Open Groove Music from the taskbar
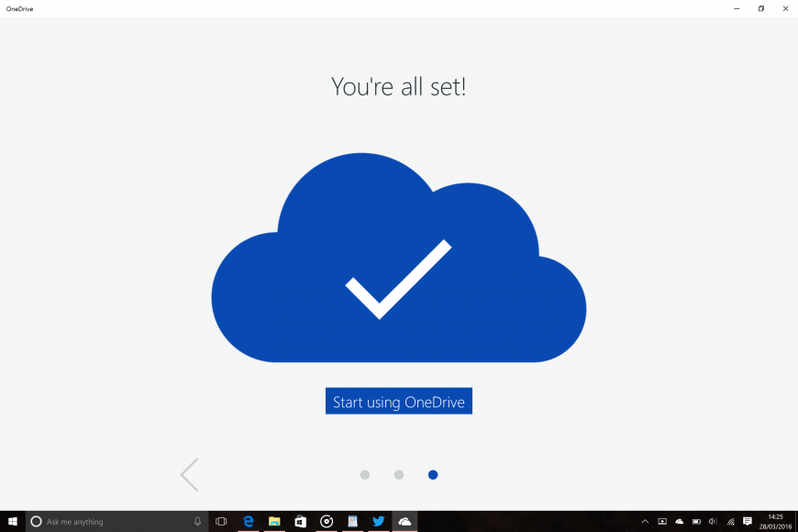798x532 pixels. tap(326, 521)
